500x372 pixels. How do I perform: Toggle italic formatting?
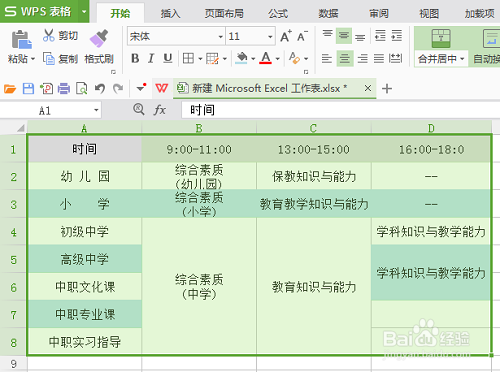click(x=151, y=59)
